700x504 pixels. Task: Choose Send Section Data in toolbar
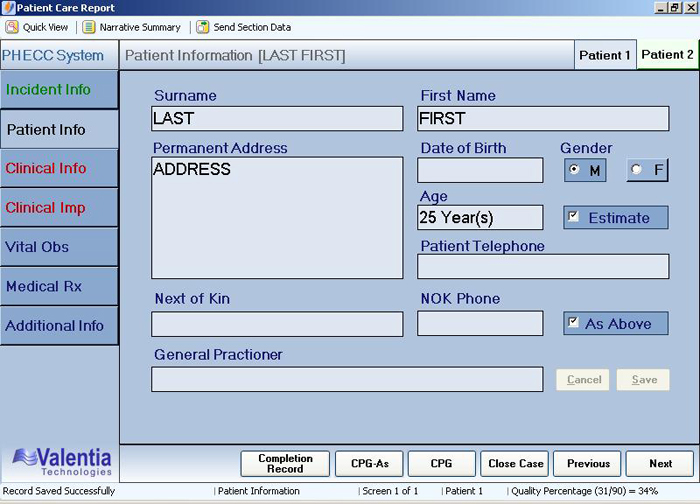[244, 27]
